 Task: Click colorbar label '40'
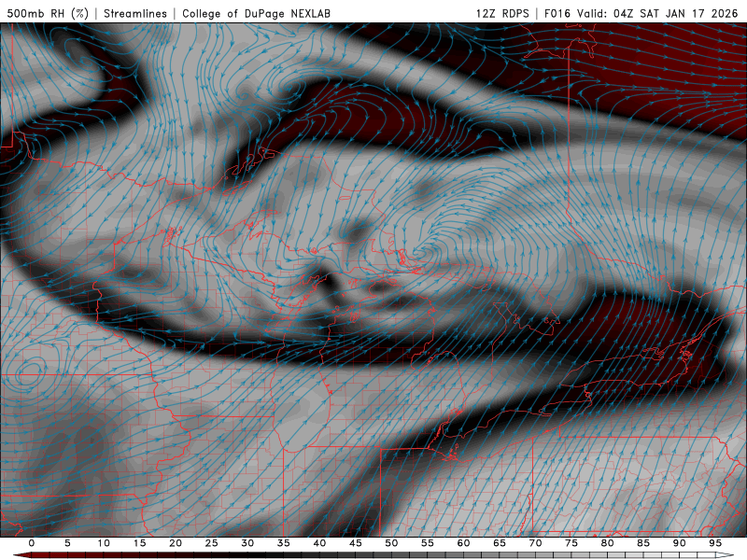click(319, 543)
